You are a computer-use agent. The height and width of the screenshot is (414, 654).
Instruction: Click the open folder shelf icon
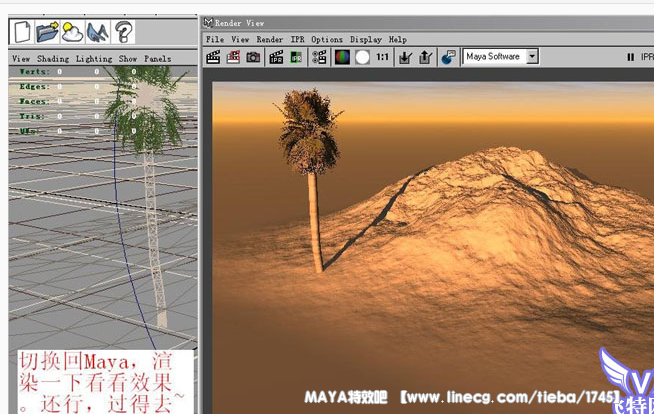tap(47, 32)
